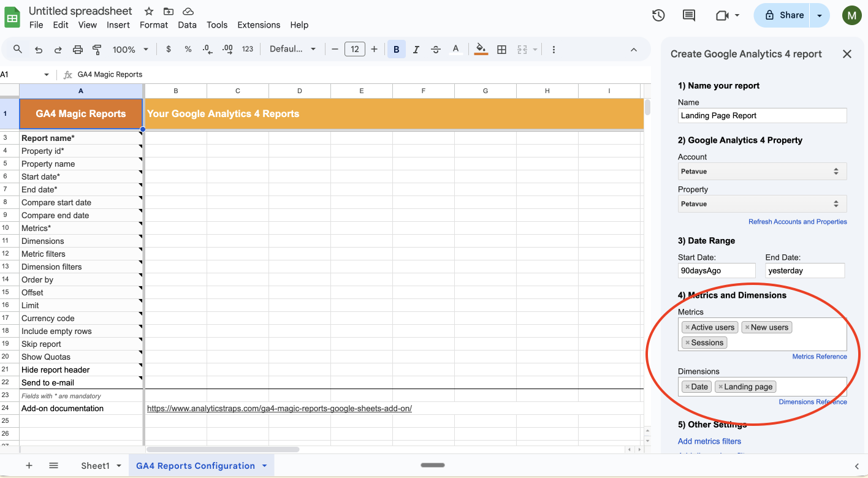Click the print icon in toolbar
This screenshot has height=478, width=868.
(77, 50)
